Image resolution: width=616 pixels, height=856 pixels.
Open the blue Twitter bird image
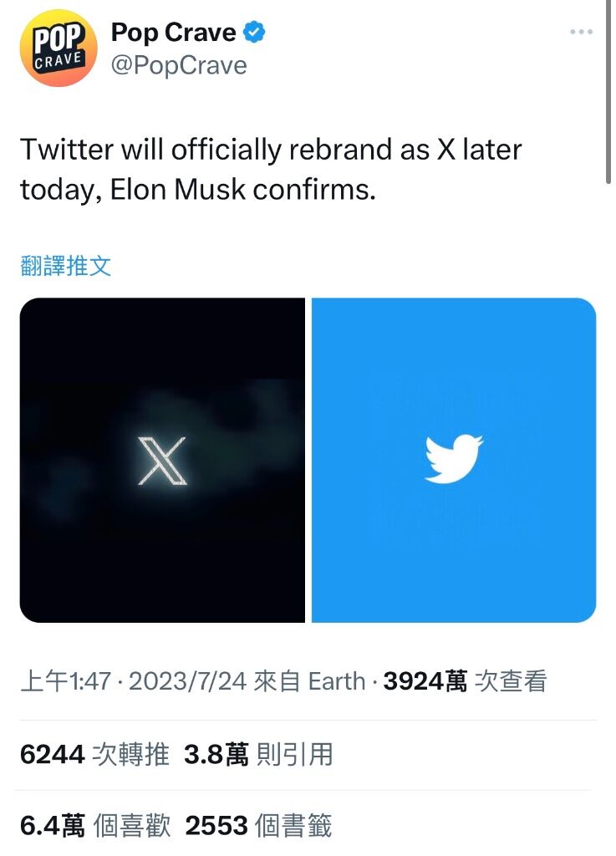[453, 460]
